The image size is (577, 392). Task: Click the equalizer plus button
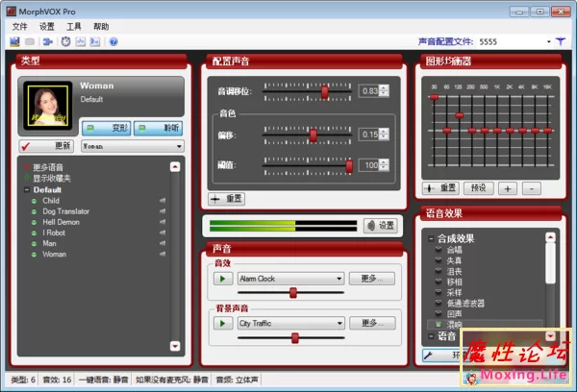pos(508,188)
